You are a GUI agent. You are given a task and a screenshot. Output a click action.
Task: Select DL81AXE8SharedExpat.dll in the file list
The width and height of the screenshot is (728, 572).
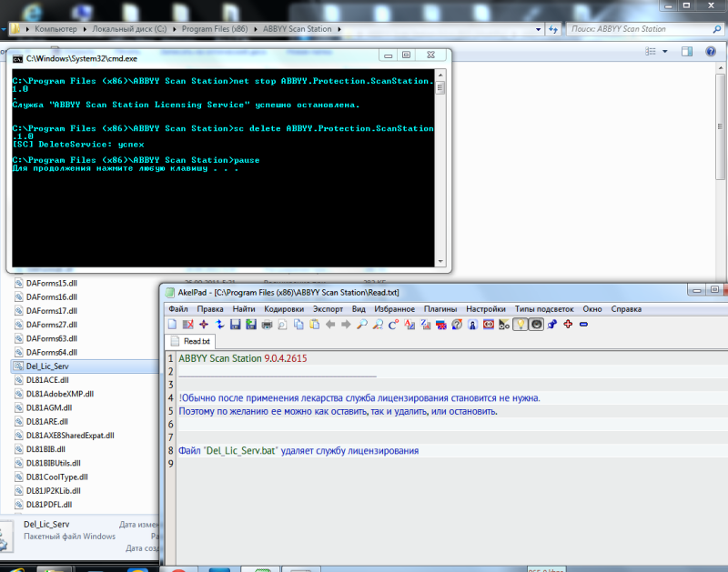[70, 436]
